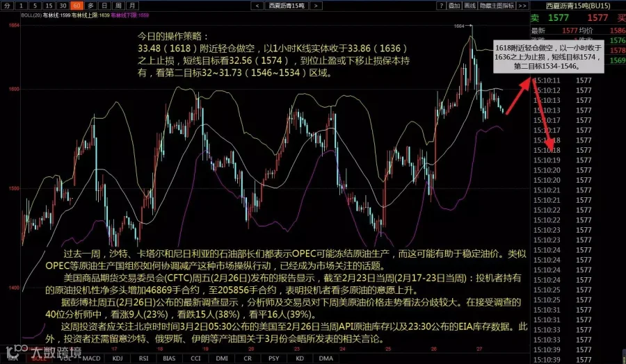
Task: Click the 1600 price axis label
Action: [14, 89]
